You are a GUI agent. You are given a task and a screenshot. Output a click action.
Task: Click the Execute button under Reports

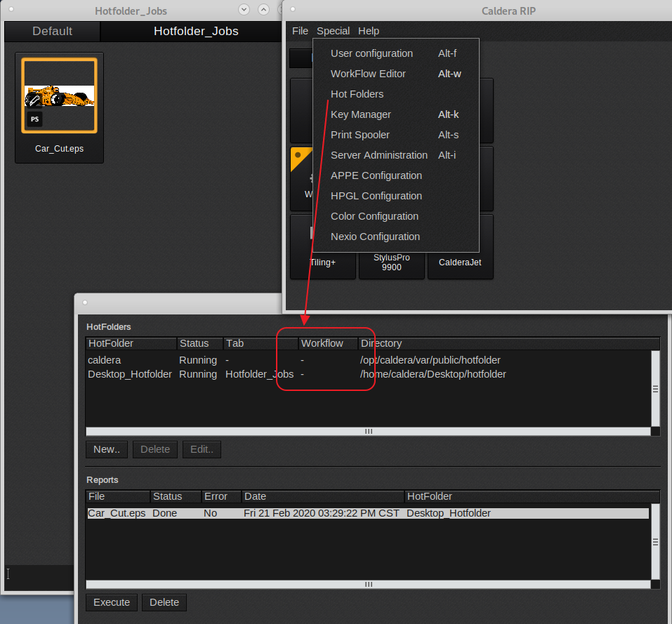click(112, 602)
